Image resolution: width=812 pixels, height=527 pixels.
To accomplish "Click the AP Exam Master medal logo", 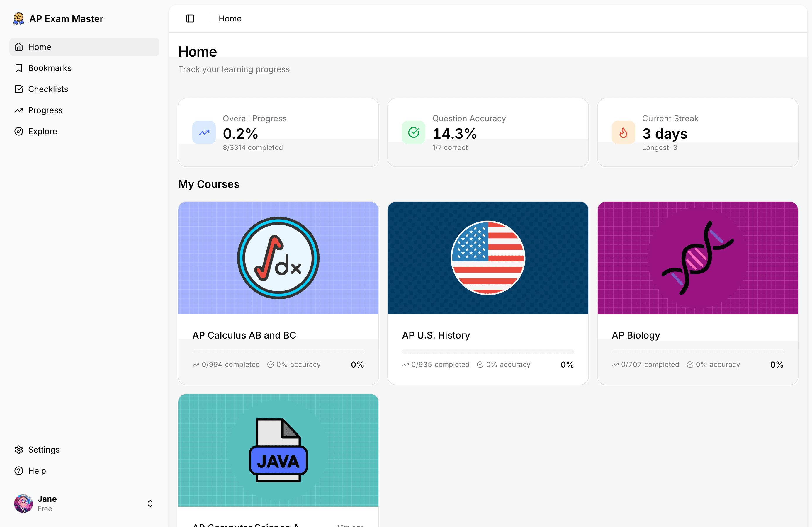I will pos(18,18).
